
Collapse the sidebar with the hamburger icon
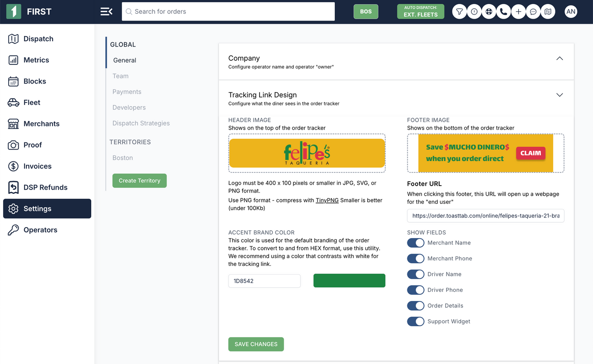pos(106,11)
